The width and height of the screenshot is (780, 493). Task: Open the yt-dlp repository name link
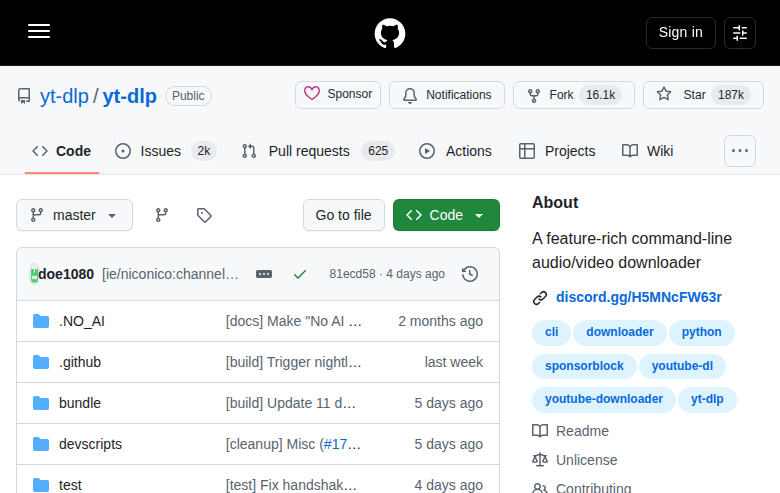coord(130,96)
